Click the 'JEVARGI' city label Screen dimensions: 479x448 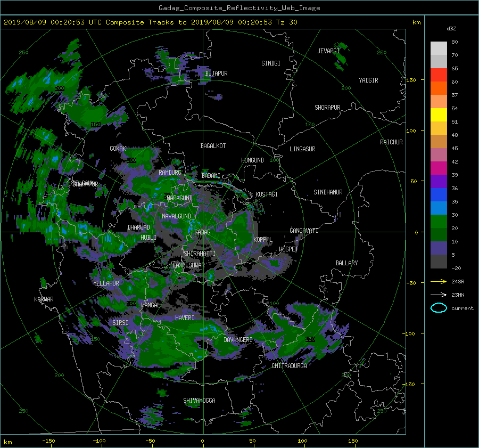328,51
